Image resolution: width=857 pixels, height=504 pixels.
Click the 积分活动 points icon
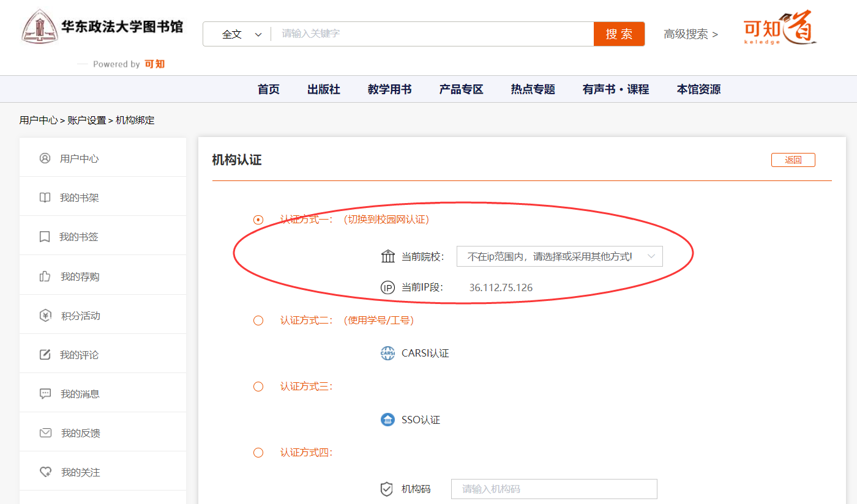(x=45, y=316)
